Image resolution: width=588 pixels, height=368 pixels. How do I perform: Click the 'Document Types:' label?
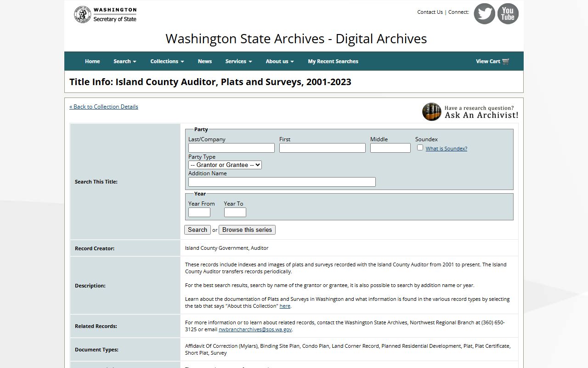(x=96, y=350)
